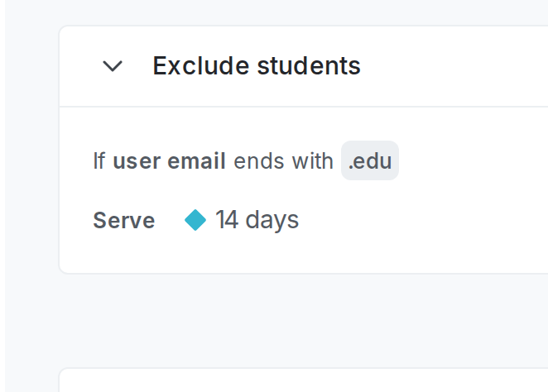Click the Exclude students rule title
The height and width of the screenshot is (392, 548).
[257, 66]
